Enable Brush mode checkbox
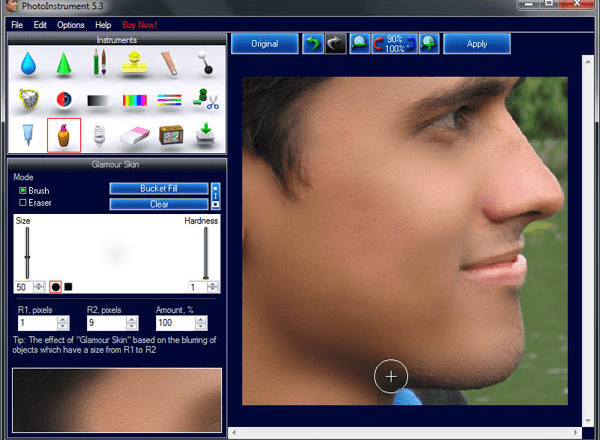Viewport: 600px width, 440px height. pyautogui.click(x=23, y=190)
